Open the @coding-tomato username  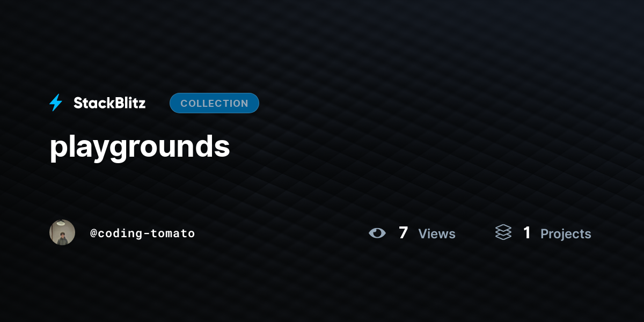(142, 233)
